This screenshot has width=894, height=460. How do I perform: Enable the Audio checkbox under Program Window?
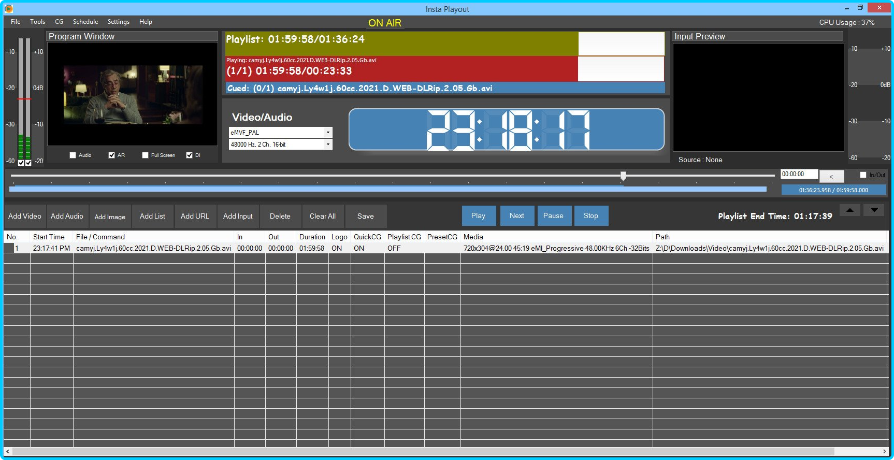coord(73,155)
